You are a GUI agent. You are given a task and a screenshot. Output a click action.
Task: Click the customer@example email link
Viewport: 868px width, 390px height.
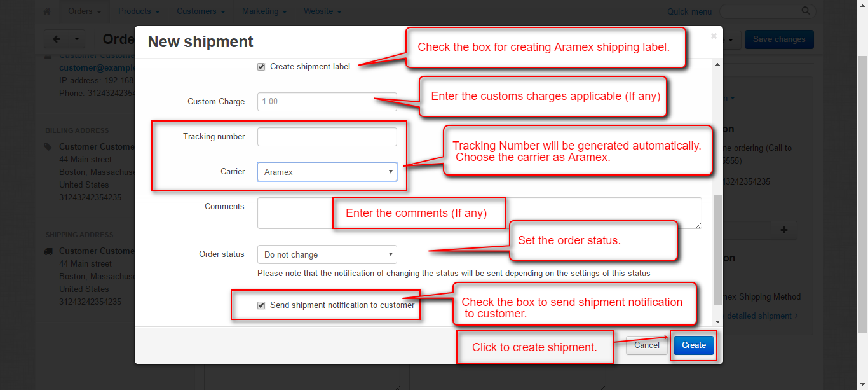[x=97, y=67]
